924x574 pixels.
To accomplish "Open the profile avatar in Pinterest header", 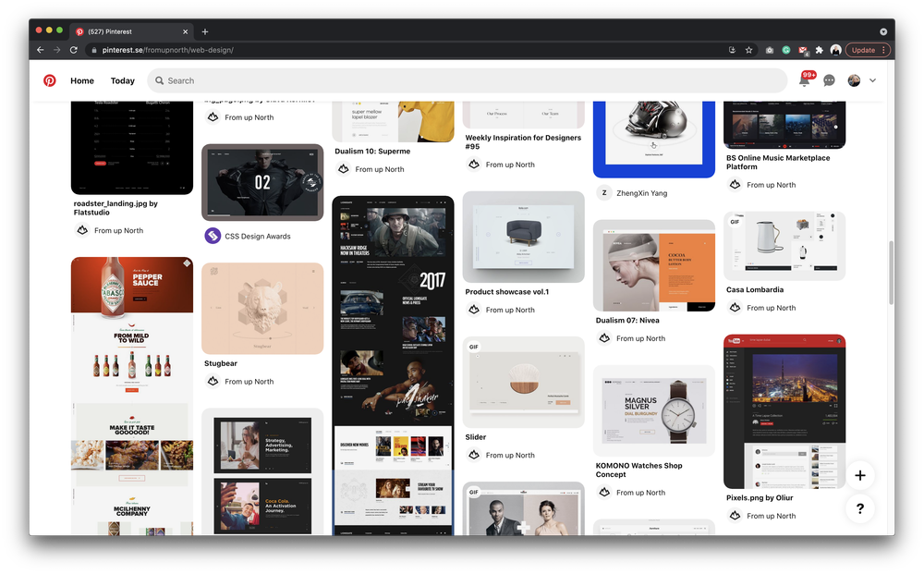I will 854,80.
